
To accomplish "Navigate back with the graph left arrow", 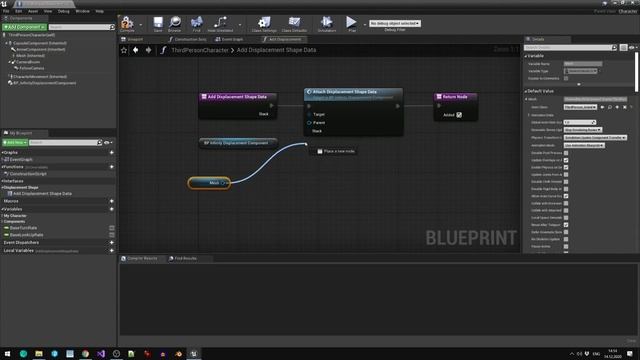I will coord(136,50).
